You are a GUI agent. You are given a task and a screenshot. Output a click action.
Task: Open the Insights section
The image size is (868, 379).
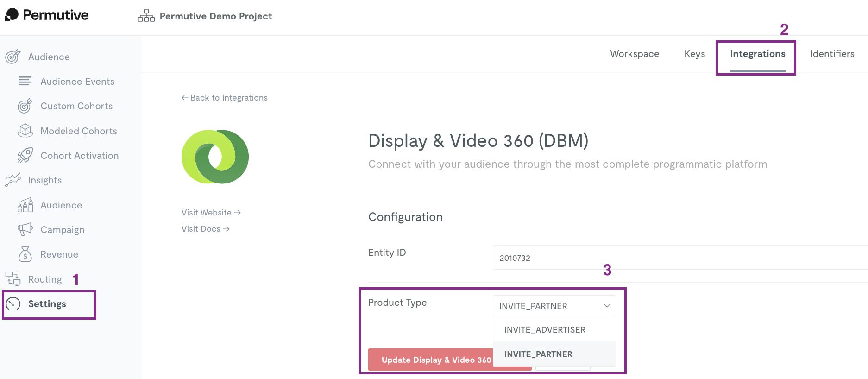45,180
